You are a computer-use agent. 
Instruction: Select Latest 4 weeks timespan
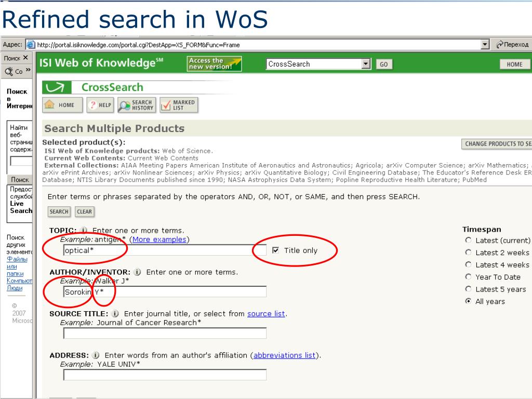(468, 264)
